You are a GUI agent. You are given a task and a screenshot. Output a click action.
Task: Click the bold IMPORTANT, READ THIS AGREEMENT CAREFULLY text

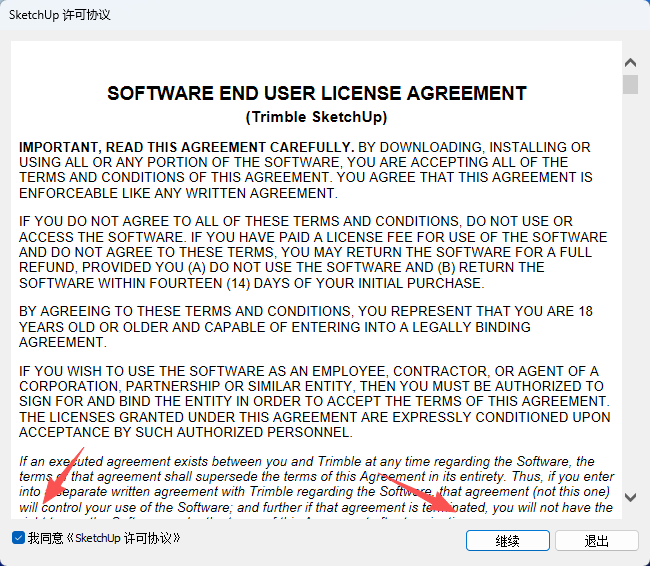pyautogui.click(x=186, y=147)
